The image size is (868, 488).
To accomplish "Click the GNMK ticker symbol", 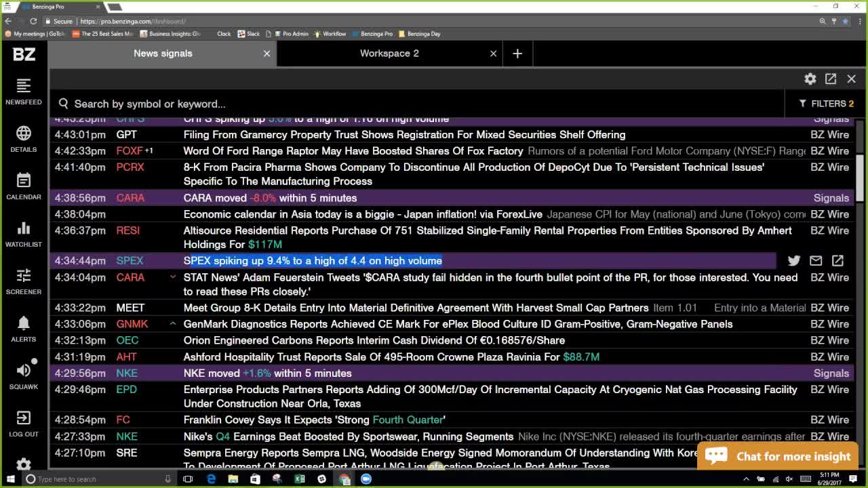I will (x=132, y=324).
